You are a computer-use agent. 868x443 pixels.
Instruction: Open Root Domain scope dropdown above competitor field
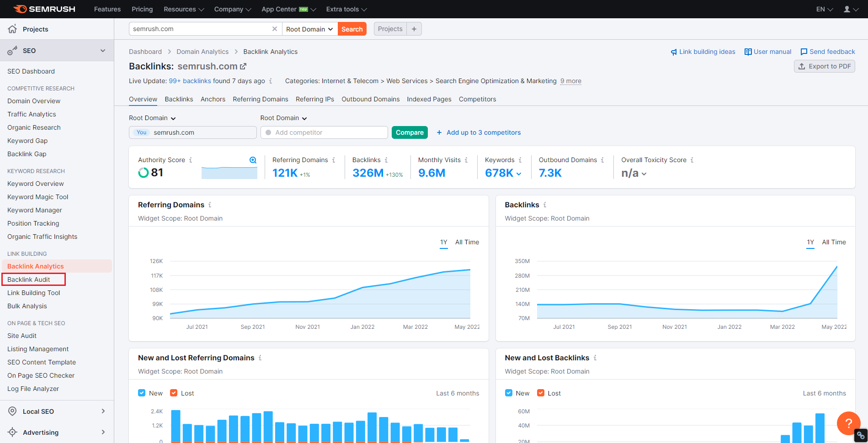coord(284,118)
